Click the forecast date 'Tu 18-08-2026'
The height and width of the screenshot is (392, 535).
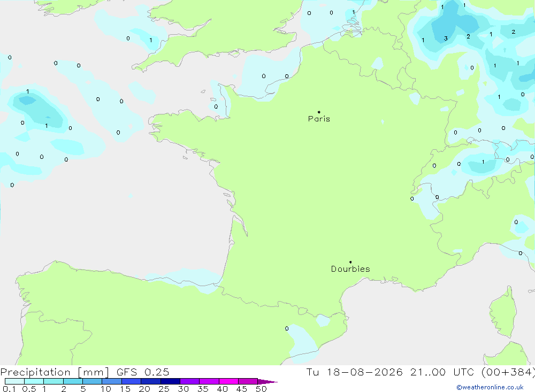pos(354,372)
